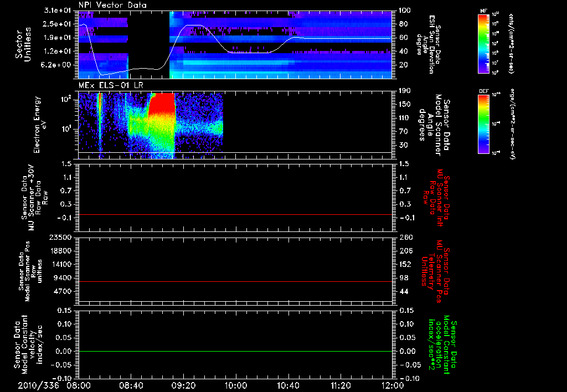This screenshot has height=392, width=567.
Task: Click the green zero line in velocity panel
Action: pyautogui.click(x=235, y=351)
